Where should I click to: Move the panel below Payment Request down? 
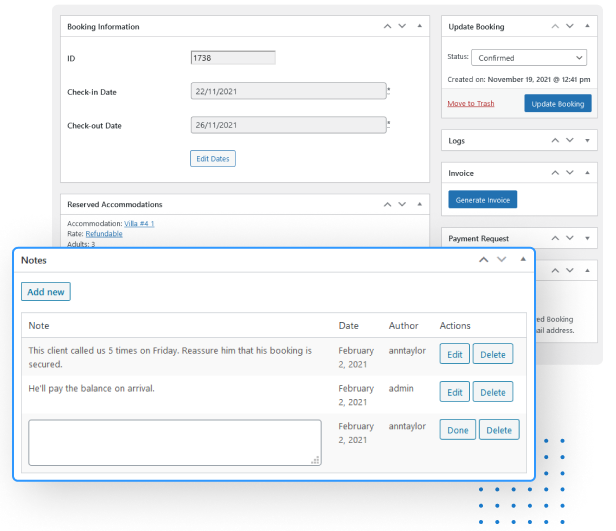click(x=570, y=270)
